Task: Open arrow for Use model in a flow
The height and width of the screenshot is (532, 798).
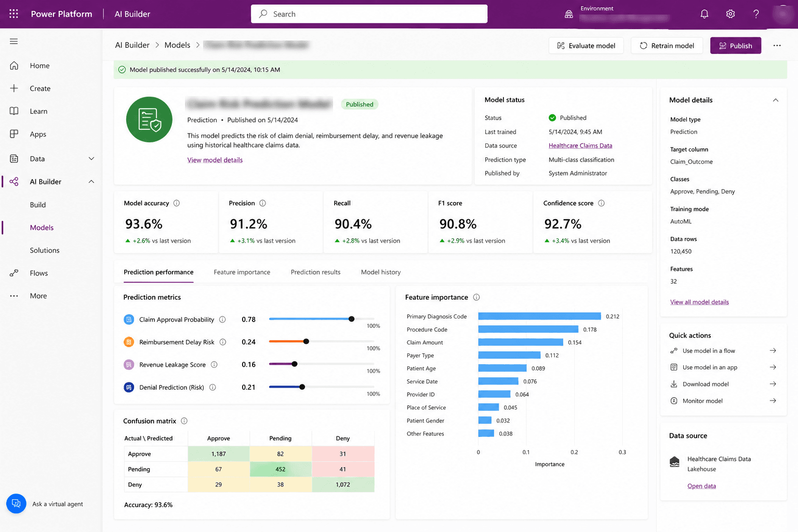Action: (x=773, y=351)
